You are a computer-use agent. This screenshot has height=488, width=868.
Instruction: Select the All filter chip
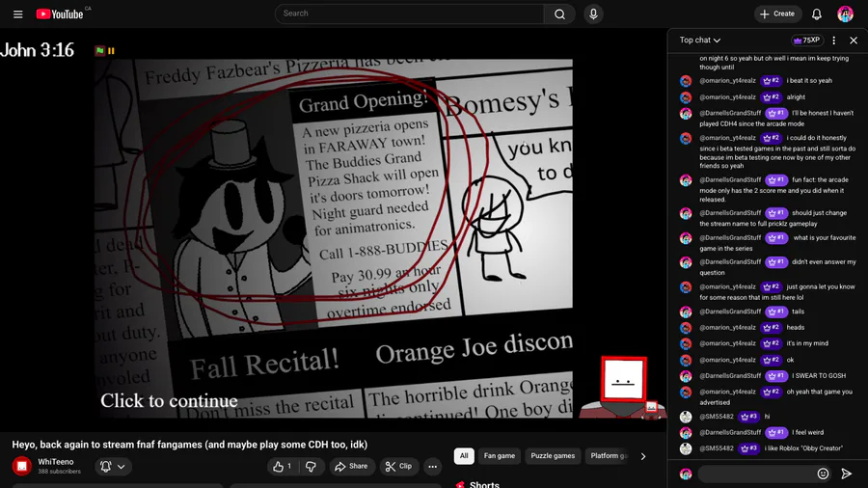click(x=464, y=456)
